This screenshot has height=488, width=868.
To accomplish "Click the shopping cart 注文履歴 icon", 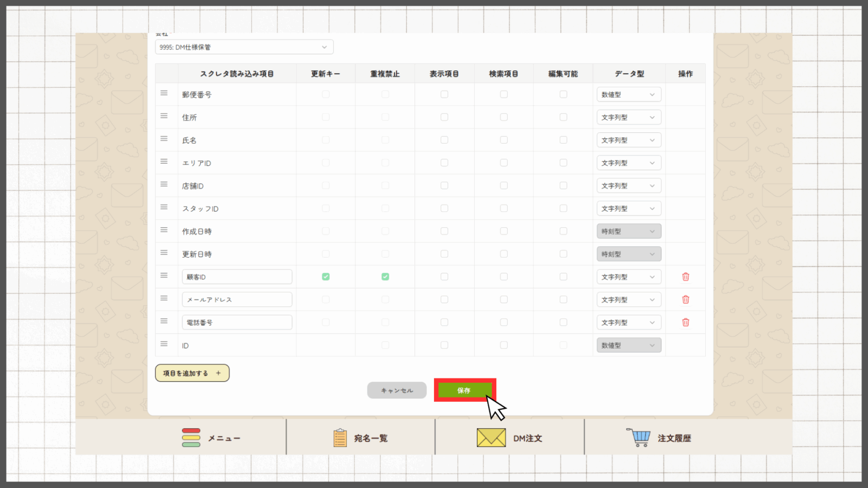I will [x=639, y=438].
